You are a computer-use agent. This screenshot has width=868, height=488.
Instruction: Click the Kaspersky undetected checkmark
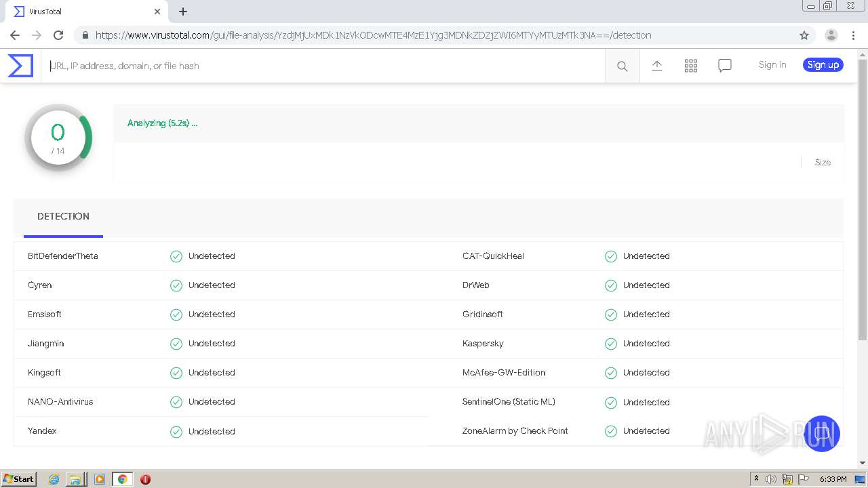coord(611,344)
